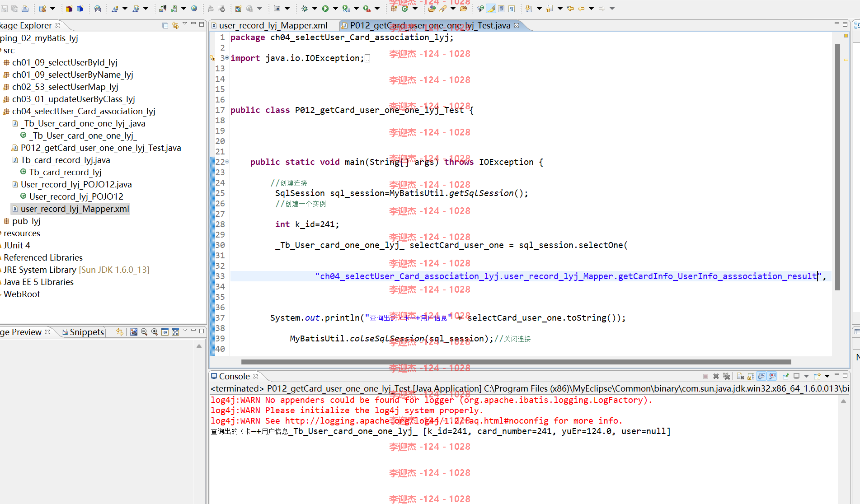Open ch04_selectUser_Card_association_lyj package
860x504 pixels.
click(x=84, y=111)
